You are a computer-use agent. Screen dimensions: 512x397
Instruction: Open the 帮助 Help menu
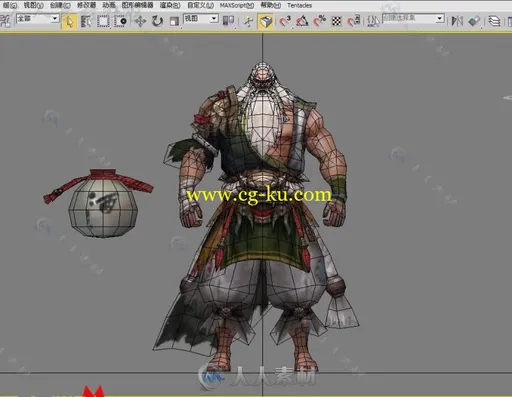(x=270, y=5)
